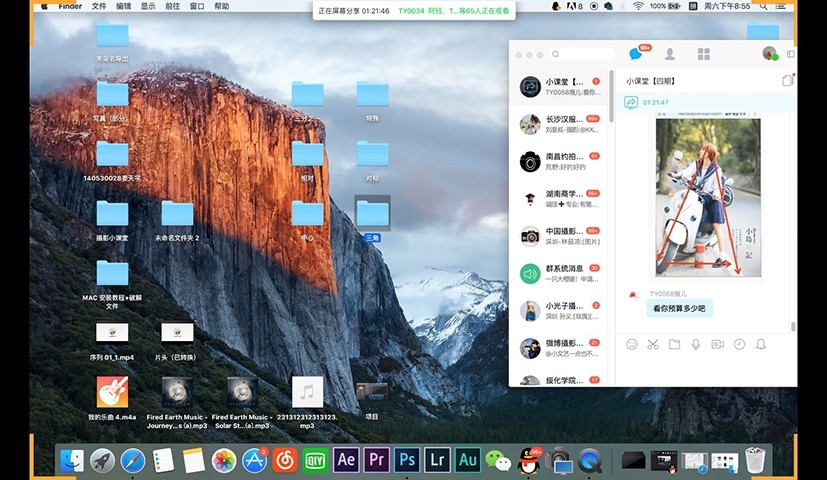827x480 pixels.
Task: Open the QQ contacts tab icon
Action: point(670,54)
